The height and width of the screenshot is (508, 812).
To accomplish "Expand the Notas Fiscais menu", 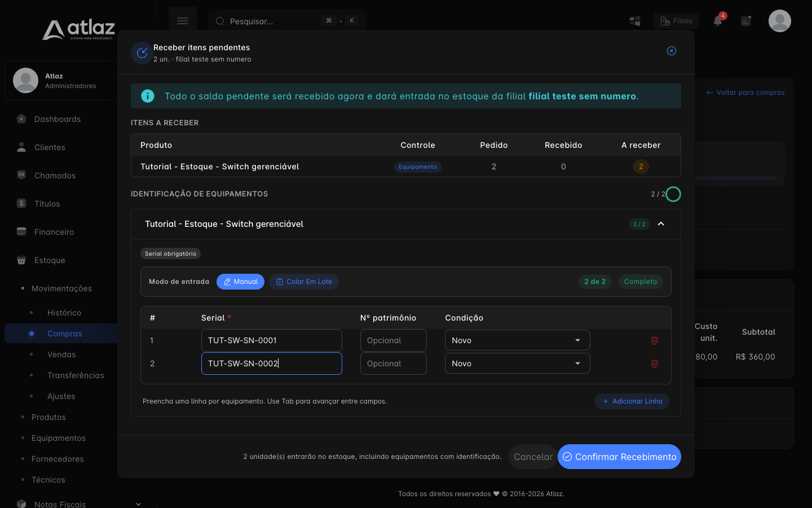I will (x=138, y=504).
